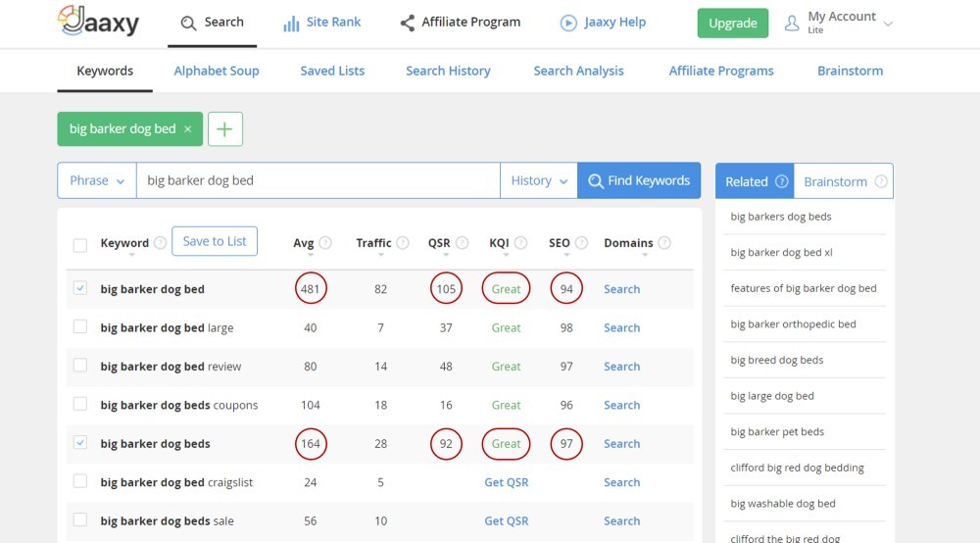Check big barker dog beds coupons row
The image size is (980, 543).
[80, 404]
